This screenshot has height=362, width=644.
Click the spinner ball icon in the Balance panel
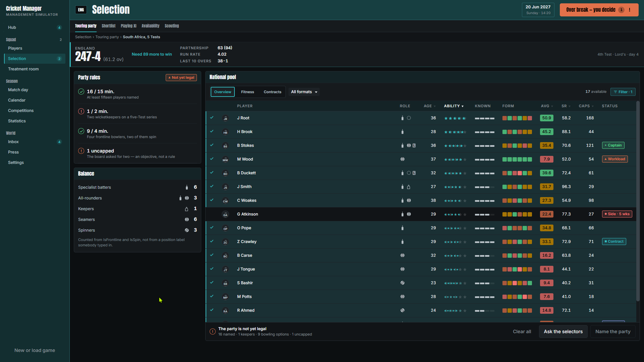tap(187, 230)
